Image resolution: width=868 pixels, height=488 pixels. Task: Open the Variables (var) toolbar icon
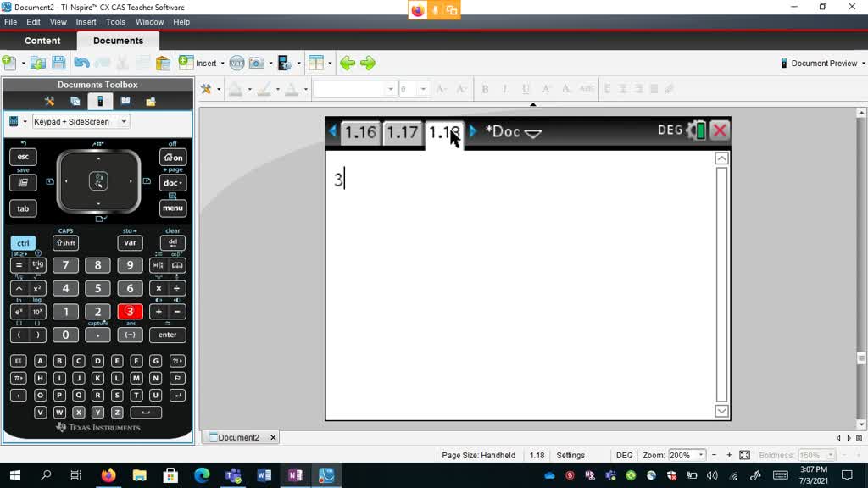pyautogui.click(x=236, y=63)
